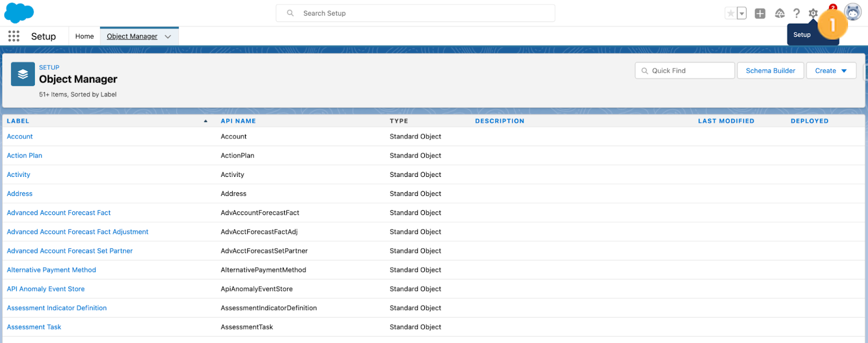Select the Object Manager tab
The height and width of the screenshot is (343, 868).
click(132, 36)
